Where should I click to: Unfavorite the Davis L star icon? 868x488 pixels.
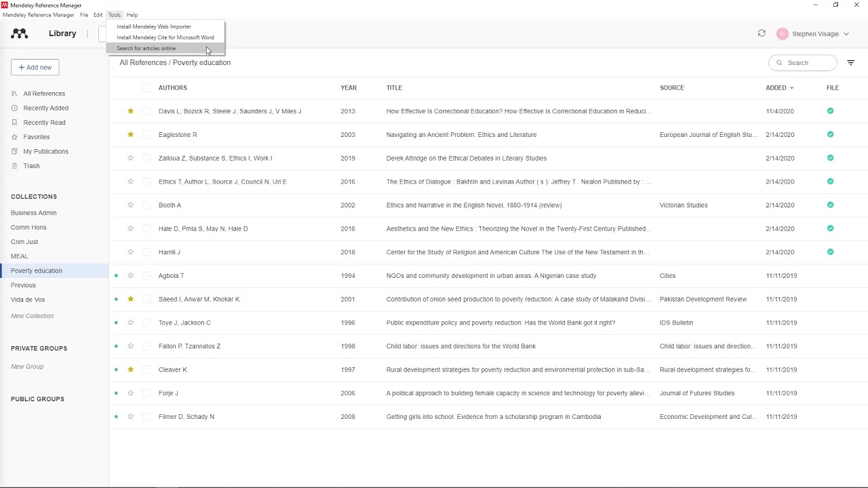[x=131, y=111]
